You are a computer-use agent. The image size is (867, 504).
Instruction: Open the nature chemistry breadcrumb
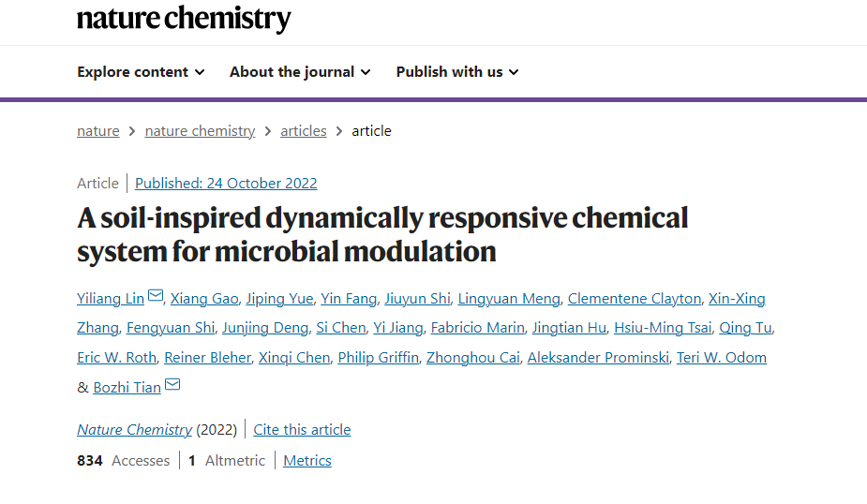pos(200,131)
